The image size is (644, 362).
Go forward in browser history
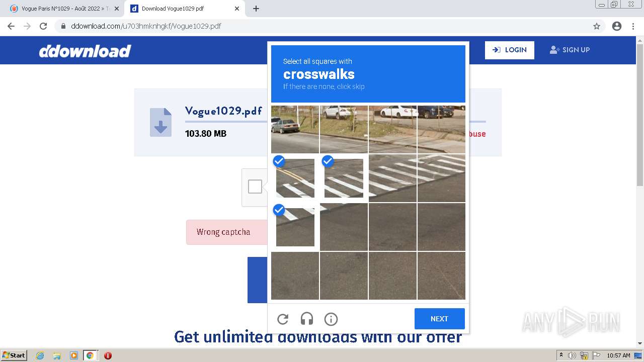pyautogui.click(x=27, y=26)
